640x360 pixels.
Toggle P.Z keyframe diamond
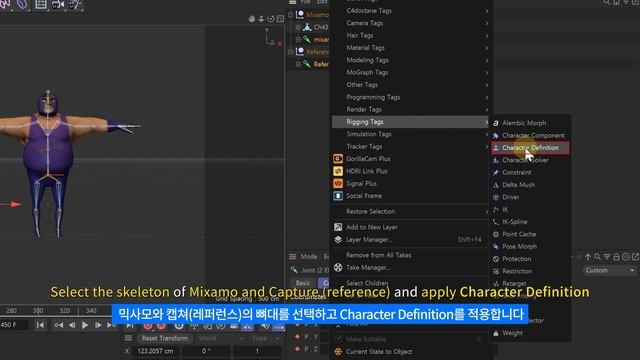297,349
